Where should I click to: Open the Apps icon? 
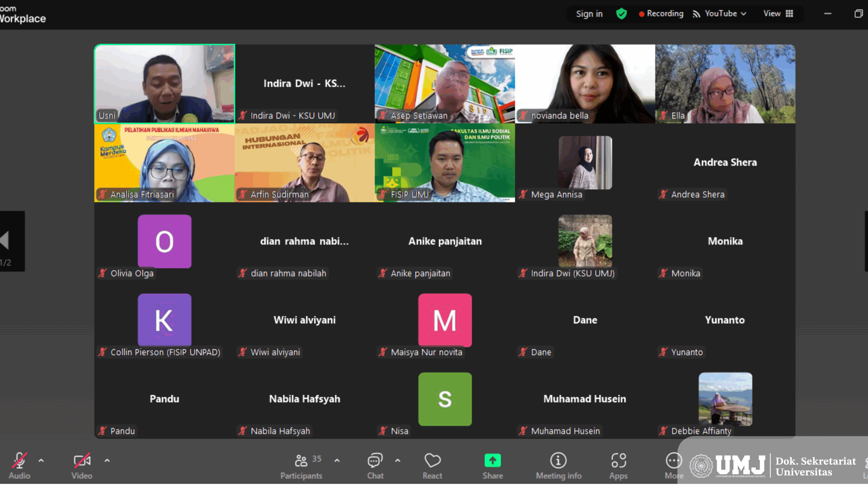pos(618,461)
